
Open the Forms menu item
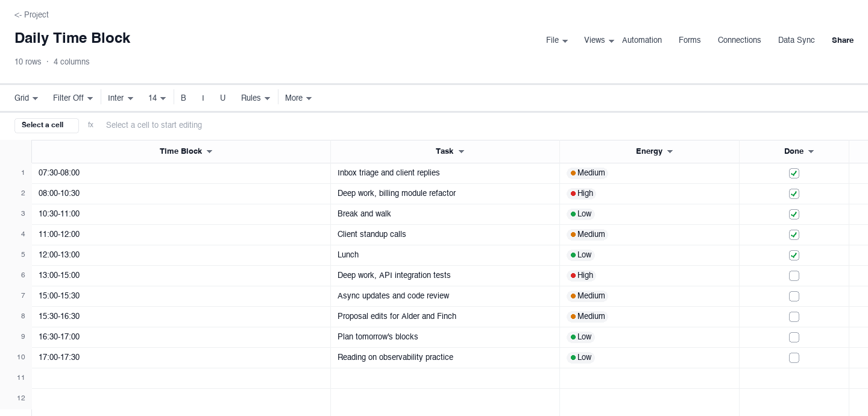coord(690,40)
